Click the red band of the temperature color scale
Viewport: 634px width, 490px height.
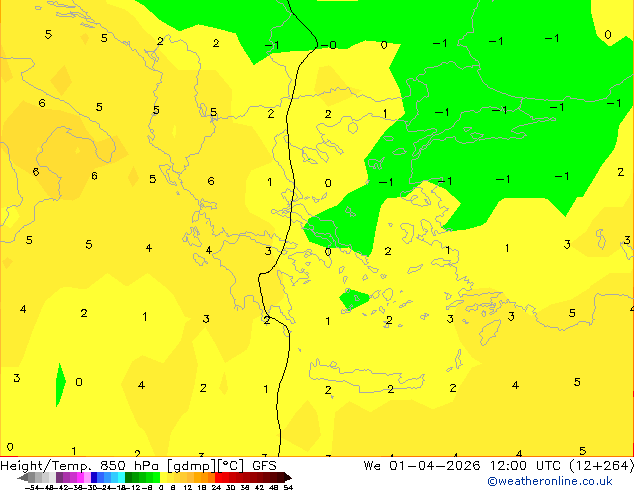[x=218, y=477]
